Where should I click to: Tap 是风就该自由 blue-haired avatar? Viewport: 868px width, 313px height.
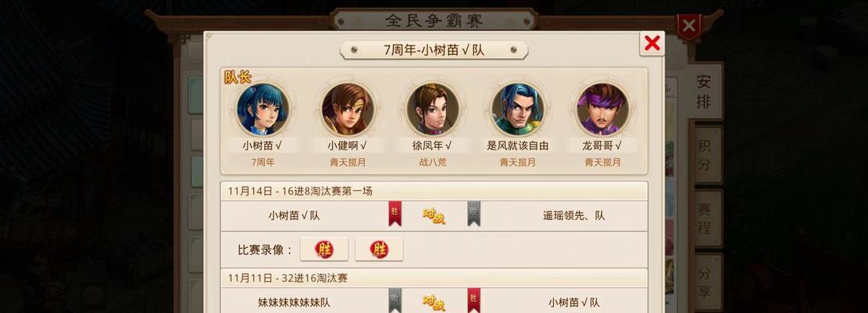[517, 109]
